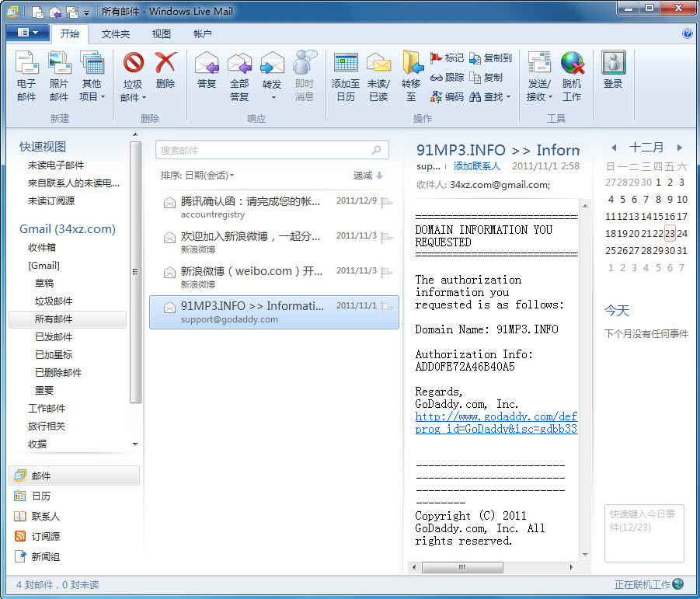Open the 收件箱 folder
This screenshot has width=700, height=599.
[42, 247]
